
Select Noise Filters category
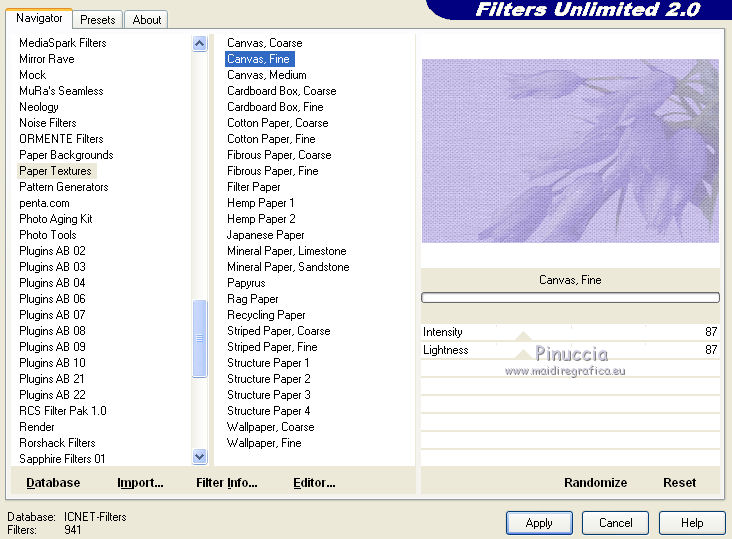click(x=48, y=123)
